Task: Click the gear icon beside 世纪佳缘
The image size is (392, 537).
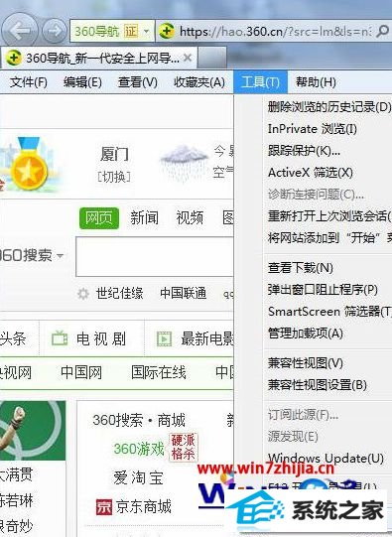Action: 83,294
